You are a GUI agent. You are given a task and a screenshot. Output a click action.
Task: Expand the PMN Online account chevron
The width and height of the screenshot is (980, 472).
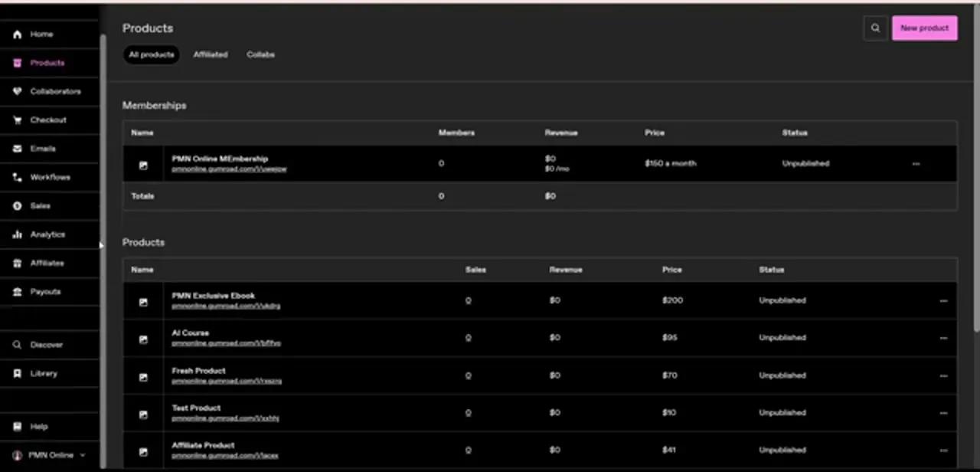pyautogui.click(x=83, y=455)
